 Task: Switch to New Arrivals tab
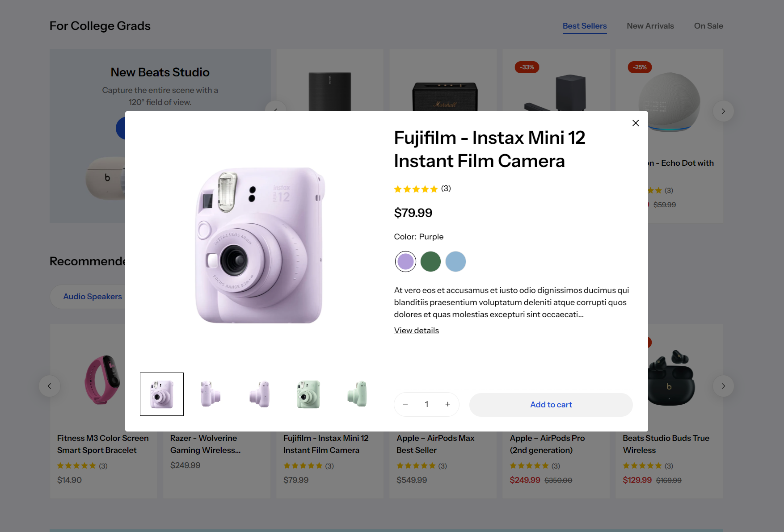650,26
